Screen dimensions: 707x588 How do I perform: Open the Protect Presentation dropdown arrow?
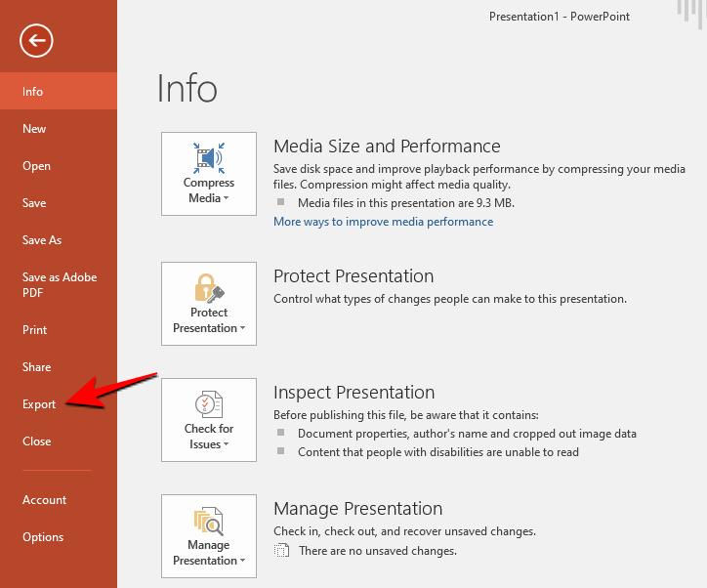click(242, 329)
